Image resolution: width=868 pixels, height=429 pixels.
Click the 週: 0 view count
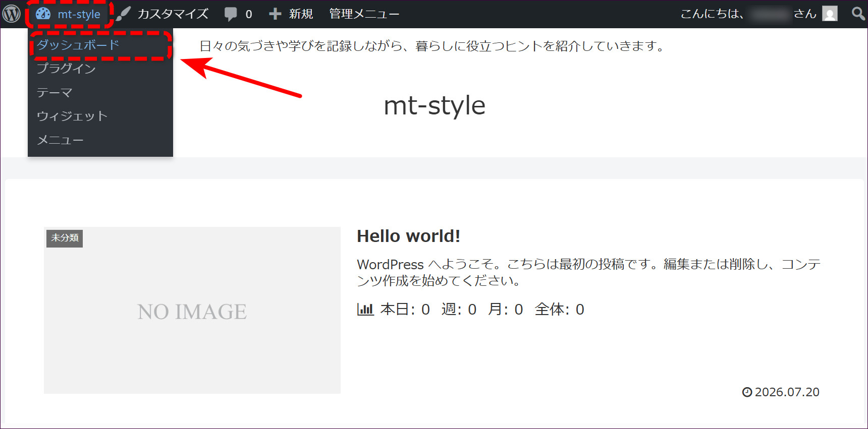[459, 309]
